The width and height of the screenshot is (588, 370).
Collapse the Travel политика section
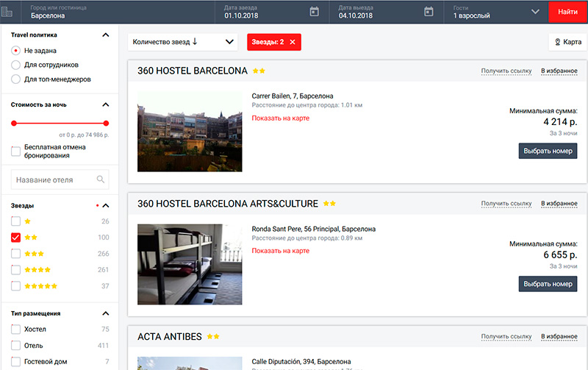tap(106, 35)
